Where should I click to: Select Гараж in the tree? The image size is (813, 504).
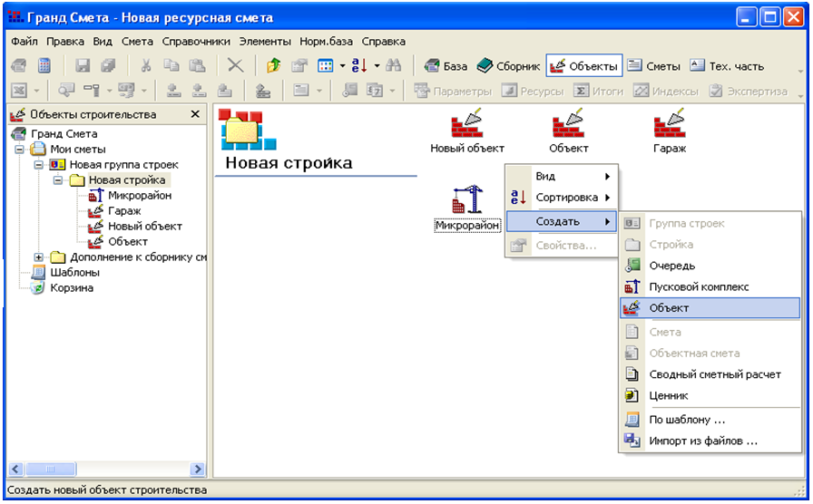tap(124, 211)
